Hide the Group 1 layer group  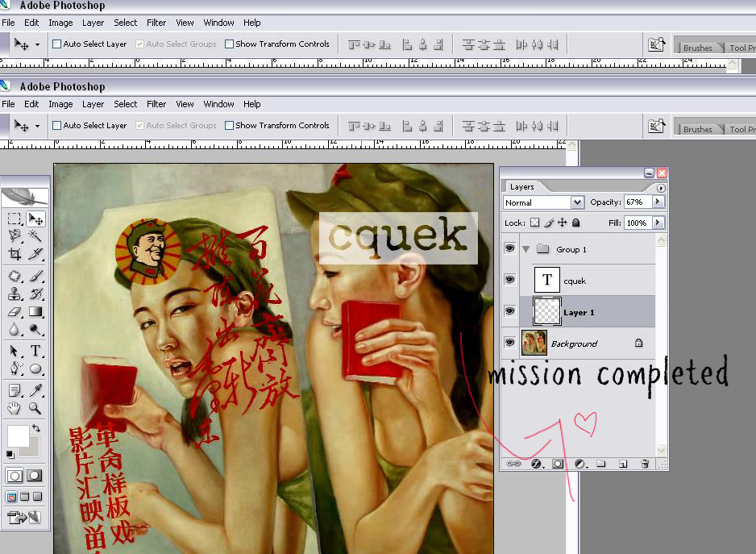tap(509, 248)
